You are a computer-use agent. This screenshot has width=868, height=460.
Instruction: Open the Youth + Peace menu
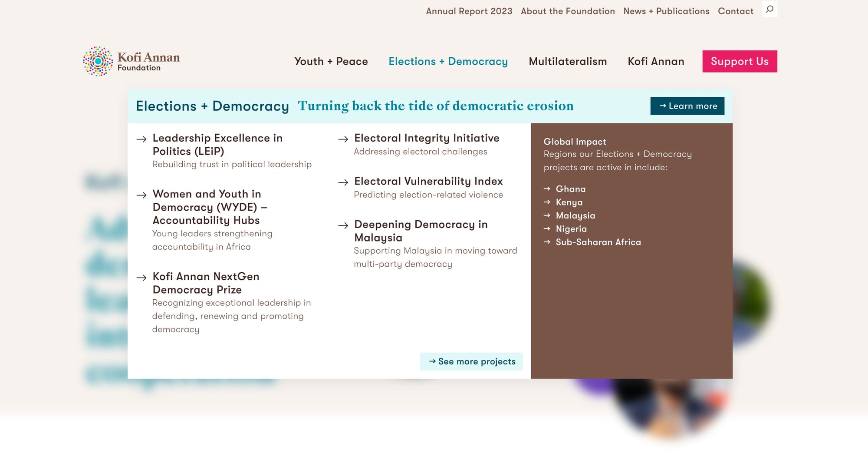click(x=331, y=61)
